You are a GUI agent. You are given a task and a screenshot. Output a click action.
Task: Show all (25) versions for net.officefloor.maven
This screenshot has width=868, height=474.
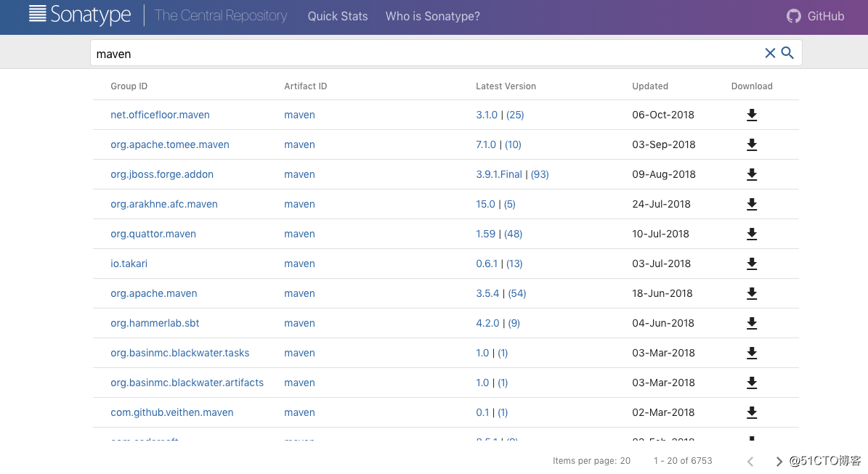coord(515,115)
